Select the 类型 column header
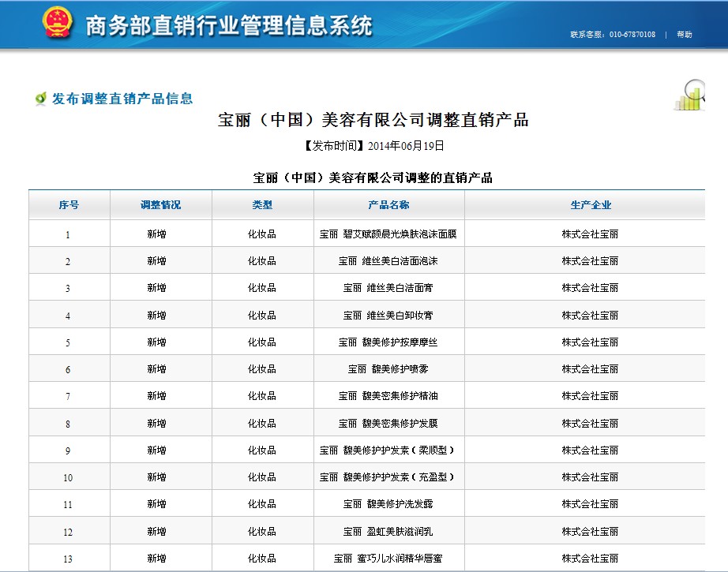Screen dimensions: 728x572 [262, 205]
